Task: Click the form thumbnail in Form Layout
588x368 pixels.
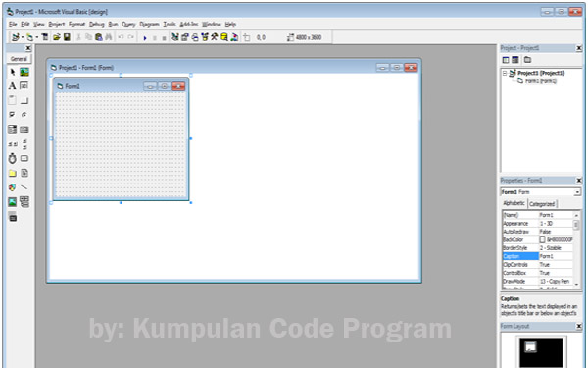Action: tap(530, 346)
